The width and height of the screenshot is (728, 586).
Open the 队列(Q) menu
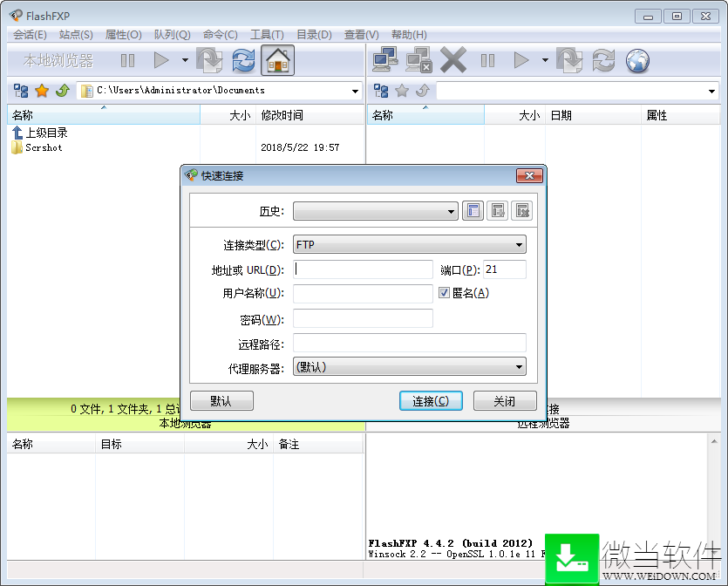tap(173, 35)
